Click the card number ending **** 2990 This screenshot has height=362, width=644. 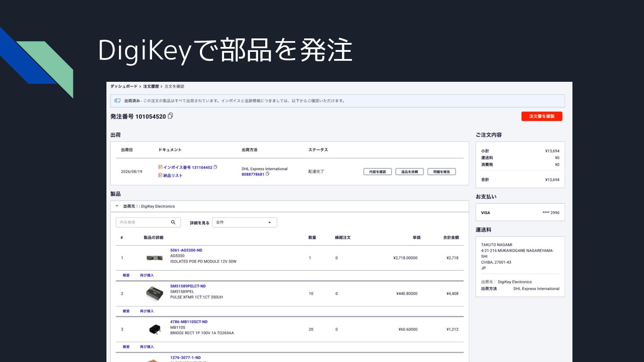pos(551,213)
